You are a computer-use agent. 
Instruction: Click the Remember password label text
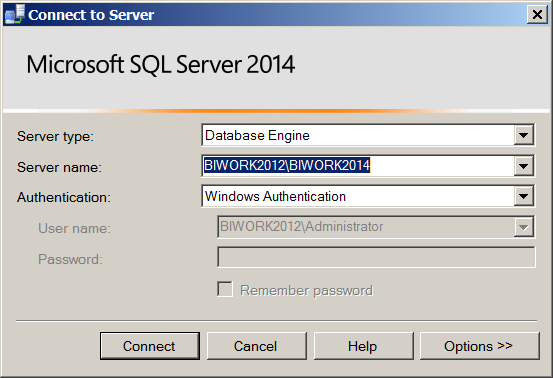pos(306,291)
